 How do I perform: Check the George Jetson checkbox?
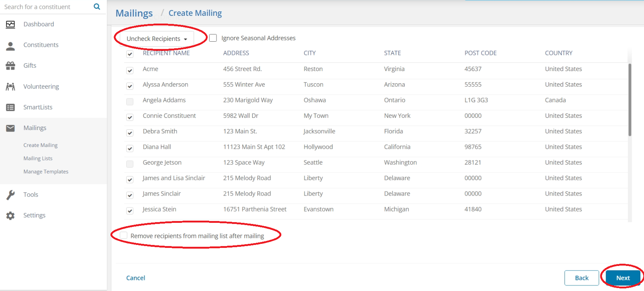pyautogui.click(x=130, y=164)
